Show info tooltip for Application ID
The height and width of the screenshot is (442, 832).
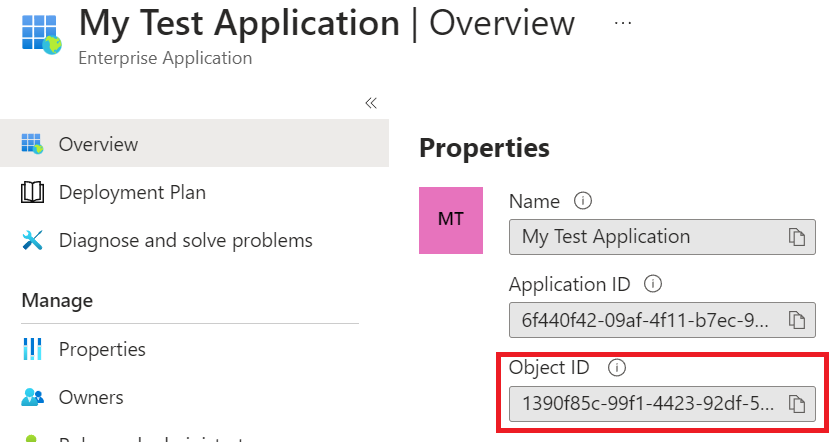click(x=654, y=284)
